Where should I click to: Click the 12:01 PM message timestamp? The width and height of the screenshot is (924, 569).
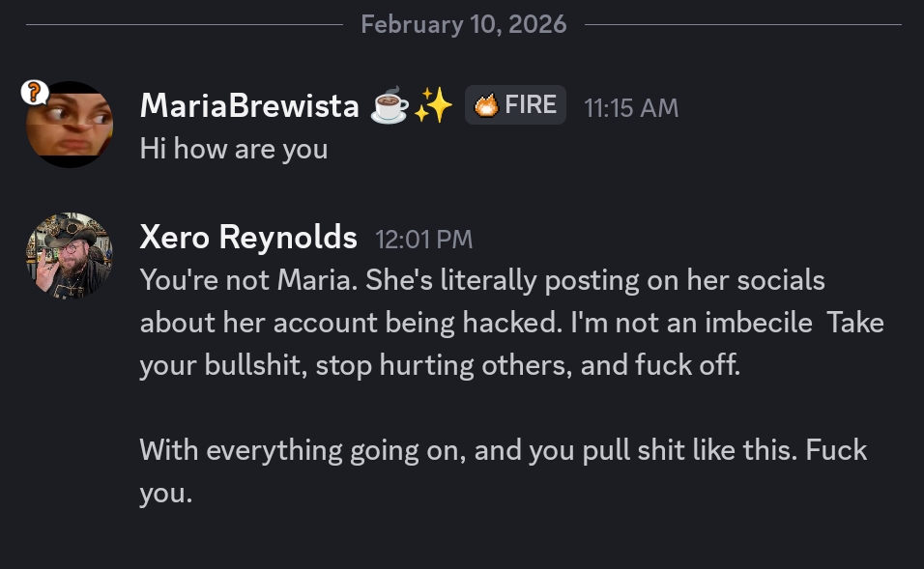point(423,238)
